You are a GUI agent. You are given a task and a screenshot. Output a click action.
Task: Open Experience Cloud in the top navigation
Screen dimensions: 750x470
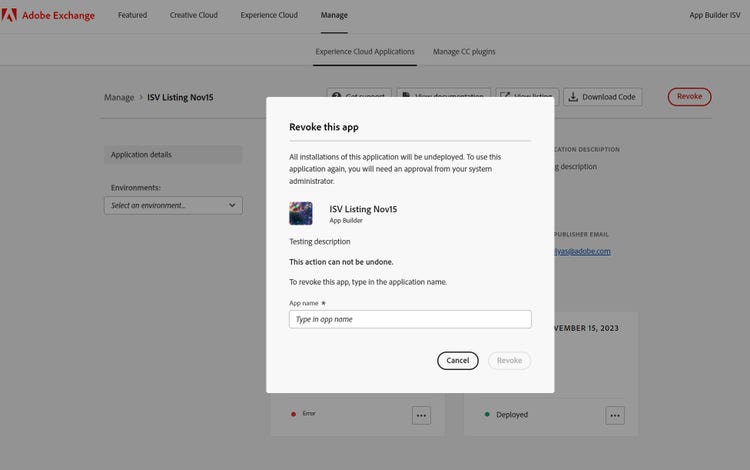pos(269,15)
